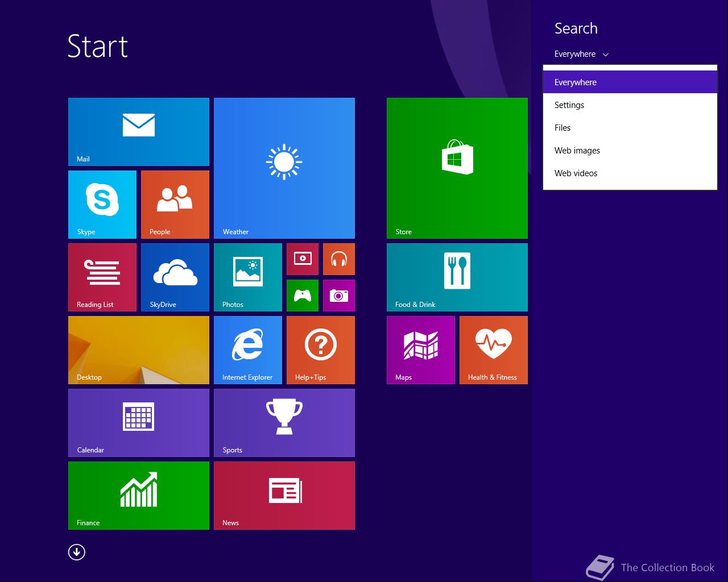The image size is (728, 582).
Task: Open the Calendar tile
Action: tap(139, 423)
